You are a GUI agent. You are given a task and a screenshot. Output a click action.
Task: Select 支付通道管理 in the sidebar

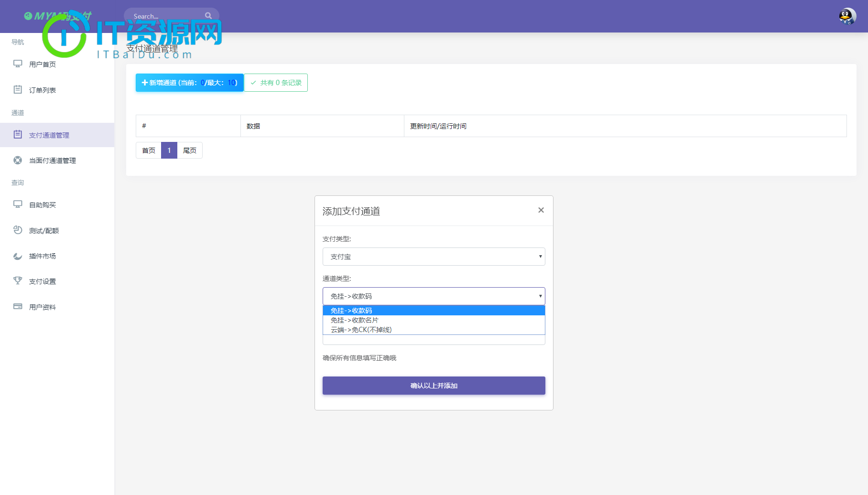pyautogui.click(x=57, y=135)
